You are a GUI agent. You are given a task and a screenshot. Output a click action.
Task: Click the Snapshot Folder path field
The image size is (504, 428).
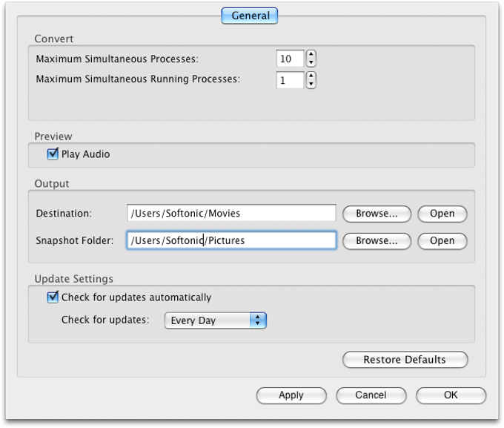[231, 241]
